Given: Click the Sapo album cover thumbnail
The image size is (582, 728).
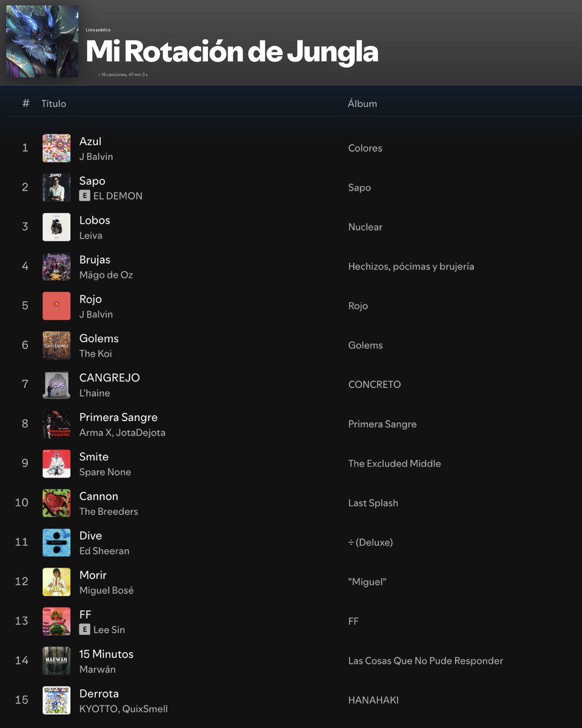Looking at the screenshot, I should pos(56,187).
